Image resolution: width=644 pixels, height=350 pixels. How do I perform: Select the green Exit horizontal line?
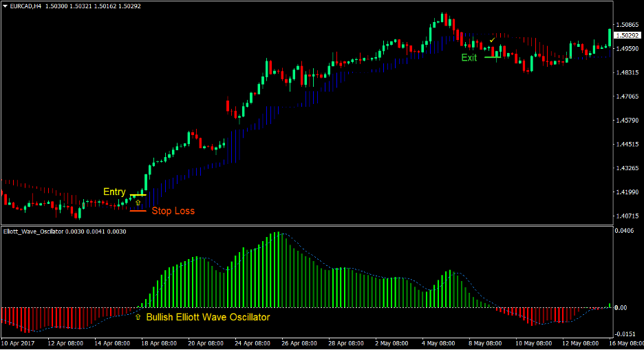click(493, 58)
